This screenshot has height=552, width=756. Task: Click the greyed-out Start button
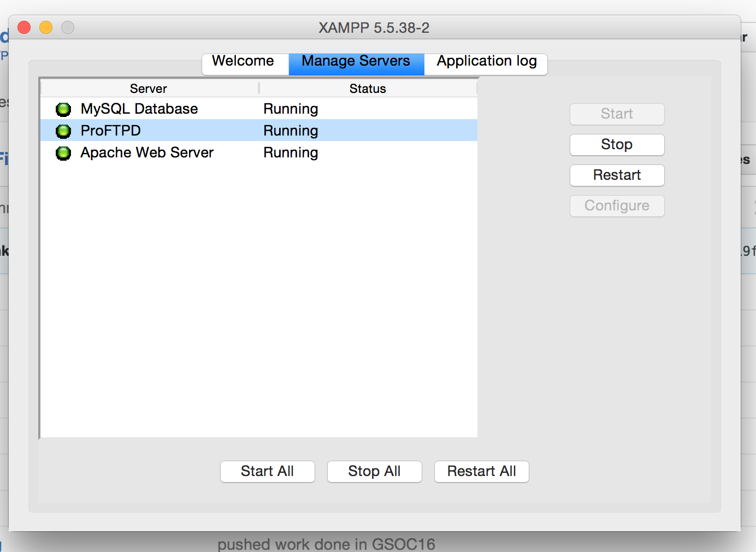click(617, 114)
